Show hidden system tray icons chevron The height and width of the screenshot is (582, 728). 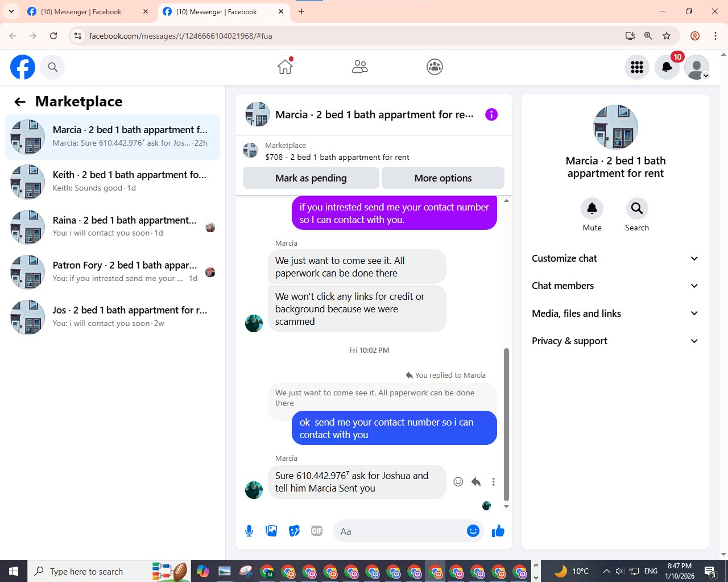click(x=606, y=571)
